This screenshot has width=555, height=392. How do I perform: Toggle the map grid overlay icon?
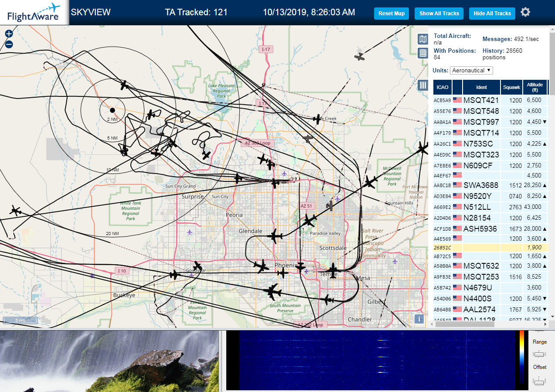pyautogui.click(x=422, y=53)
